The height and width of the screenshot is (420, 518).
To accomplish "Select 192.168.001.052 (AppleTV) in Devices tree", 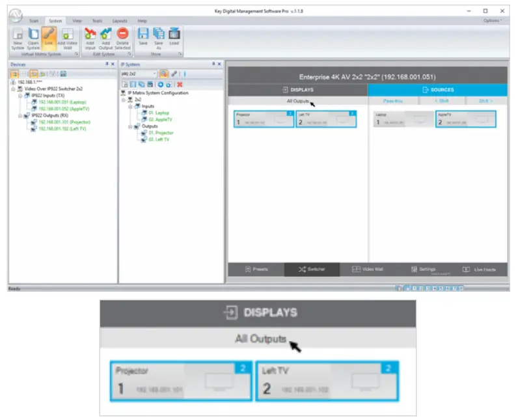I will point(64,109).
